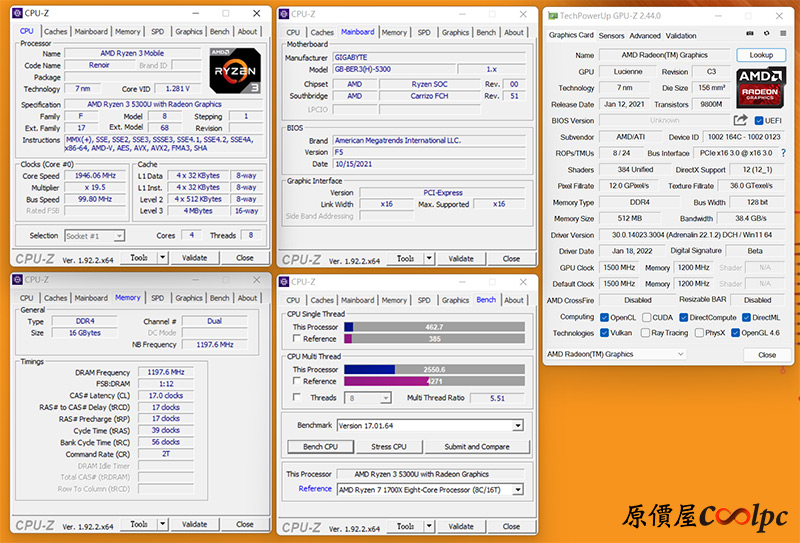Enable Reference checkbox under CPU Multi Thread
This screenshot has height=543, width=800.
296,381
